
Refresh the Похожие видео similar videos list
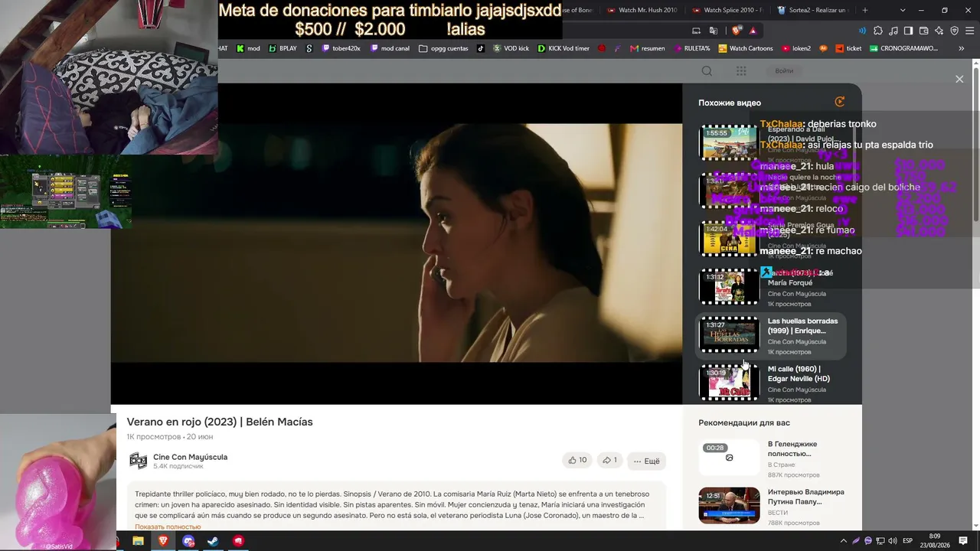click(840, 102)
